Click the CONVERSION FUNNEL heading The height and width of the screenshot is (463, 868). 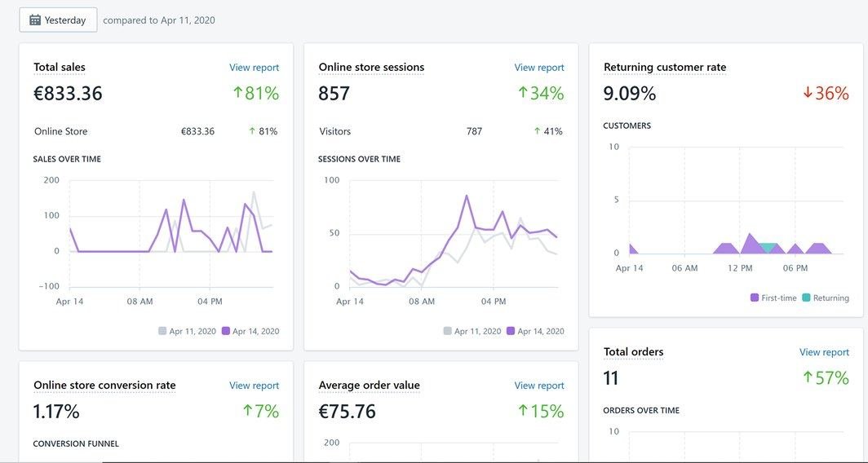[x=76, y=443]
